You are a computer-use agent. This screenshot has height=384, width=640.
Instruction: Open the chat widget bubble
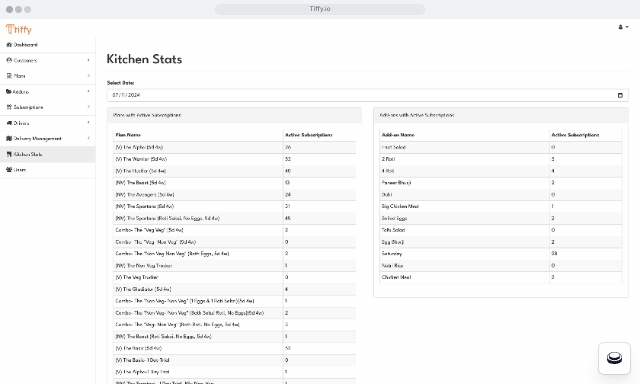(x=614, y=358)
